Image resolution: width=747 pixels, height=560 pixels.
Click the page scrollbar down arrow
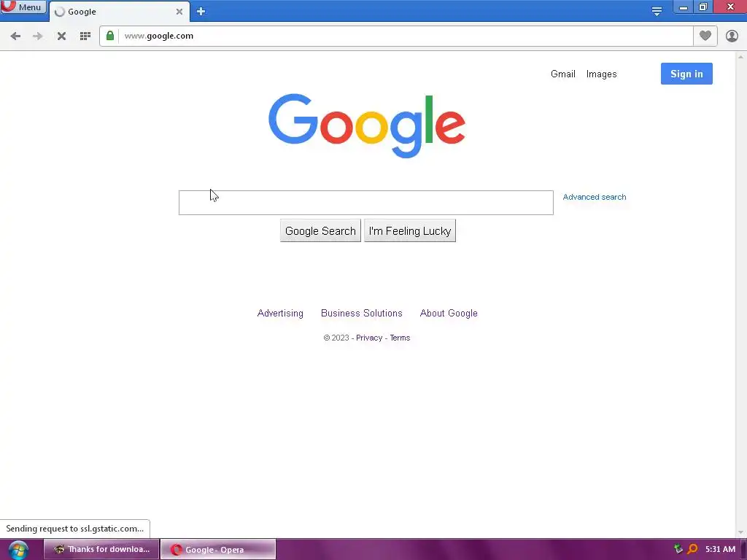pos(741,532)
